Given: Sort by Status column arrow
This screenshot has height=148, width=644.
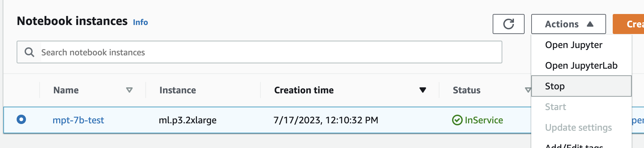Looking at the screenshot, I should click(528, 90).
